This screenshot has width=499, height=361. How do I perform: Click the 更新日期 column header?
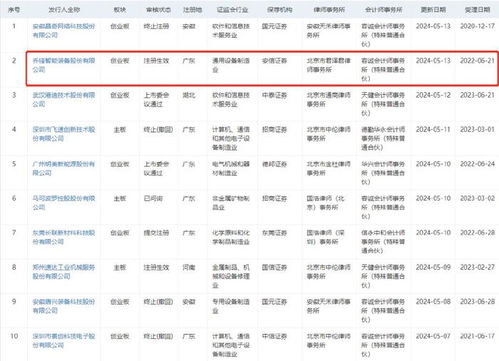433,10
